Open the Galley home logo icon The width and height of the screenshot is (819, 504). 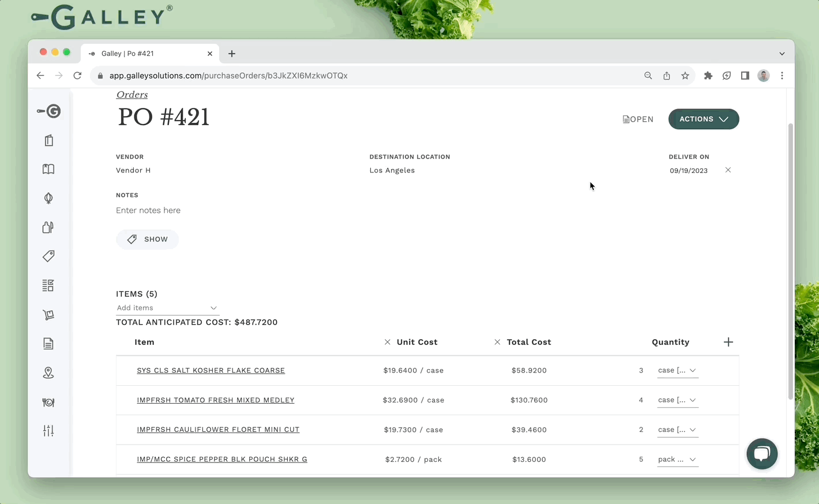point(48,111)
